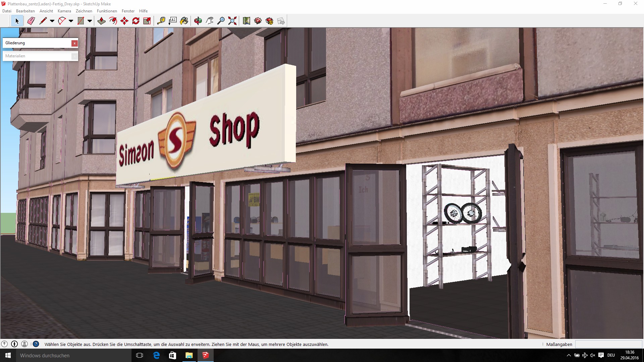Screen dimensions: 644x362
Task: Open the Action Center notifications
Action: 601,355
